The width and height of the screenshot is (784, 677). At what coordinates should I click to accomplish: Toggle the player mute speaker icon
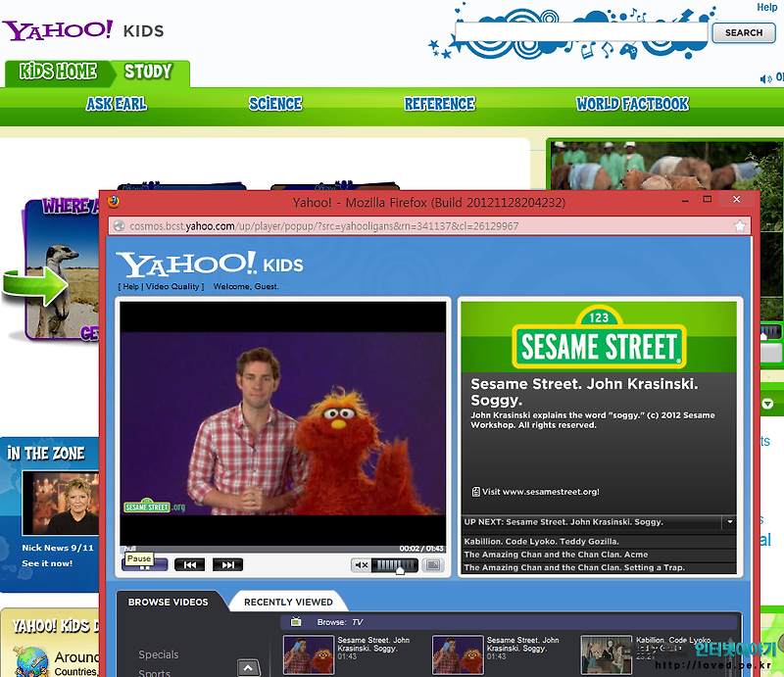tap(361, 565)
